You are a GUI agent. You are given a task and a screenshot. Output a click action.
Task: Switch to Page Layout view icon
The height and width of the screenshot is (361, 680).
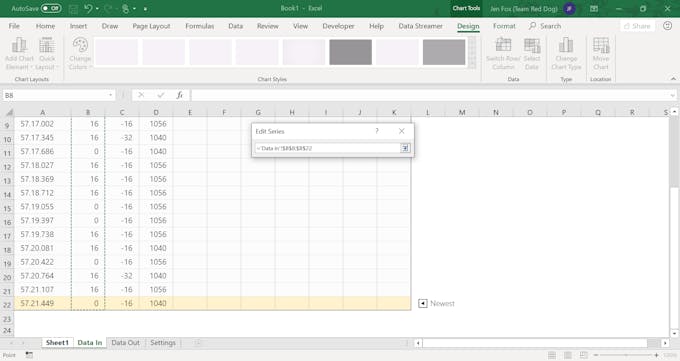567,355
